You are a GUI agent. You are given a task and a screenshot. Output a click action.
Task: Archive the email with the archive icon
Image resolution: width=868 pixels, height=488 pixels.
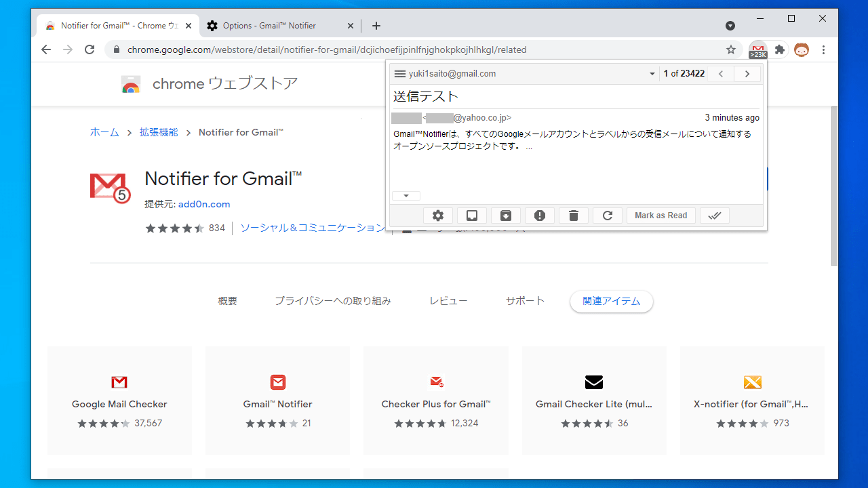(506, 216)
